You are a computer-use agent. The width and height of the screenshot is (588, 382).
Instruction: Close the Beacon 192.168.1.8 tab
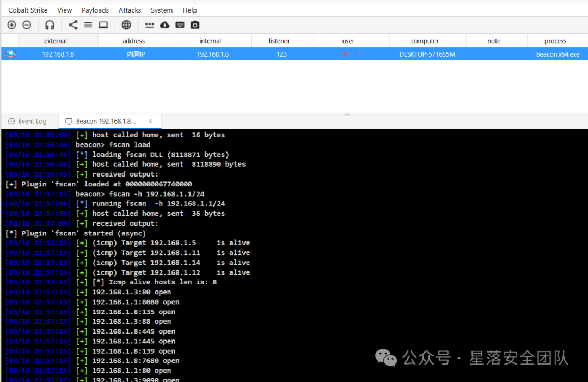pos(150,121)
